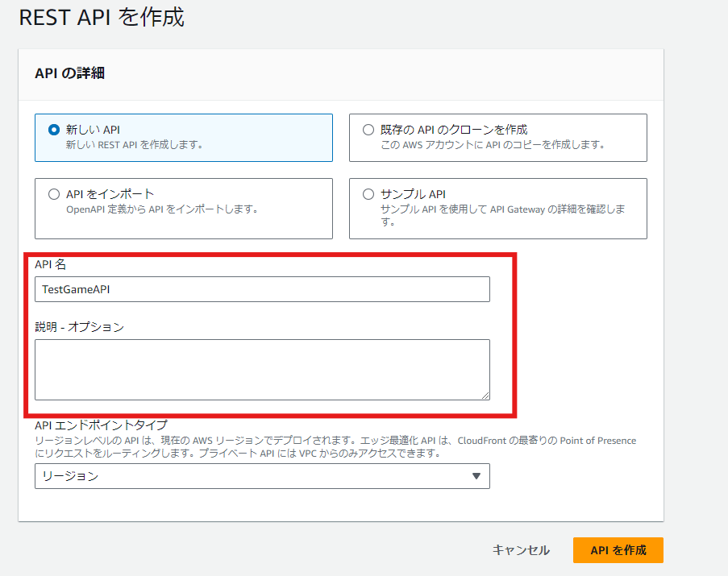Screen dimensions: 728x576
Task: Click the サンプル API を使用して description text
Action: click(503, 216)
